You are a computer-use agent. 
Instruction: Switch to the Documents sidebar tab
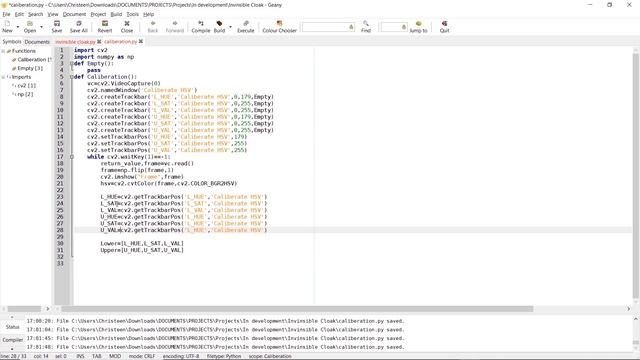[x=37, y=42]
